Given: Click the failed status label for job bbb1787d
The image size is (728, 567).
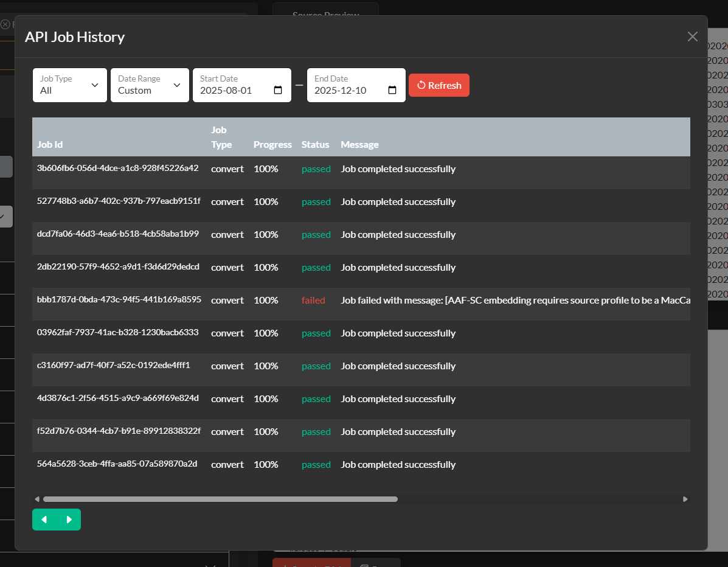Looking at the screenshot, I should pyautogui.click(x=313, y=300).
